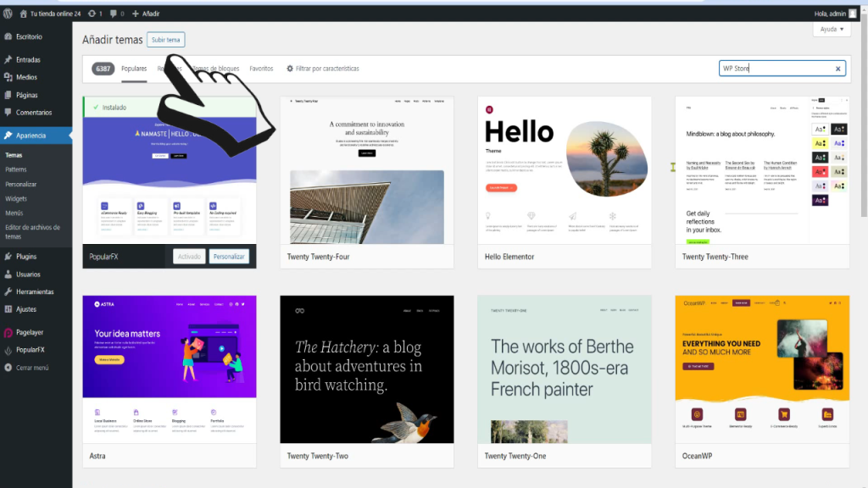Click the Medios media icon
The width and height of the screenshot is (868, 488).
8,77
